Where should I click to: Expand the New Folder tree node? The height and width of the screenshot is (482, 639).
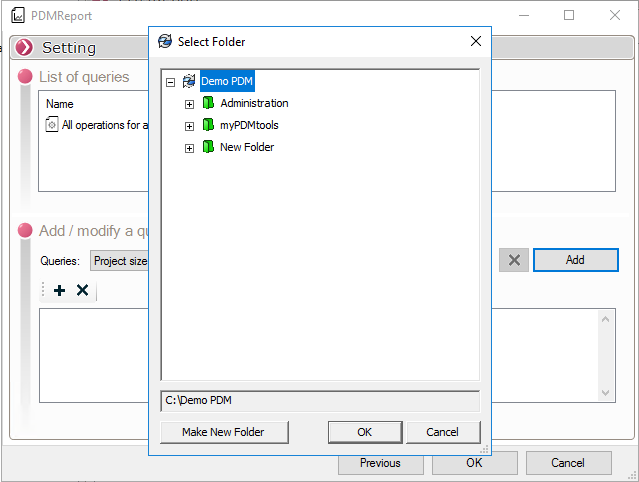click(189, 148)
